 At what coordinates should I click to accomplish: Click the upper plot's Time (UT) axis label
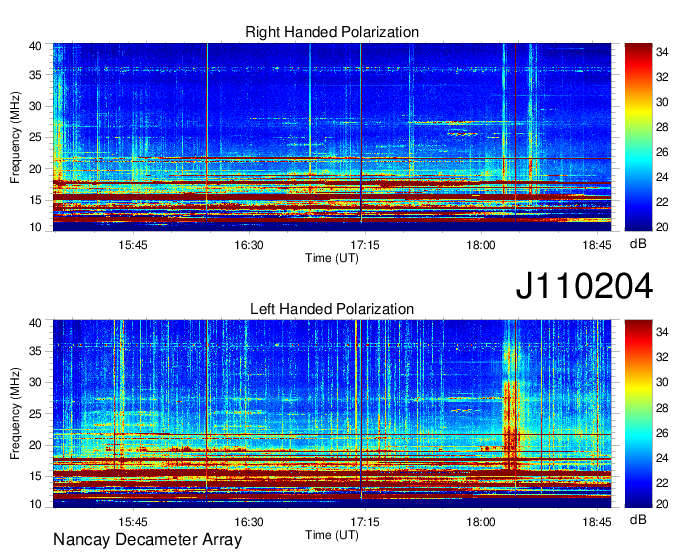[332, 258]
